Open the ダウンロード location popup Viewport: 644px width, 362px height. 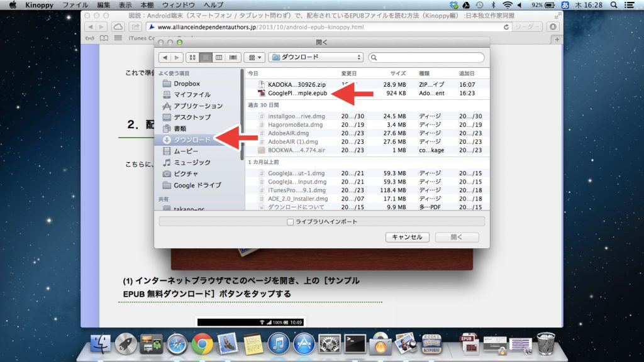316,57
